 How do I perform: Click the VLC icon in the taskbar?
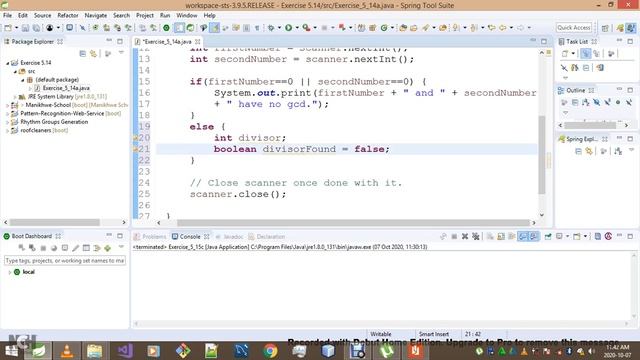67,351
